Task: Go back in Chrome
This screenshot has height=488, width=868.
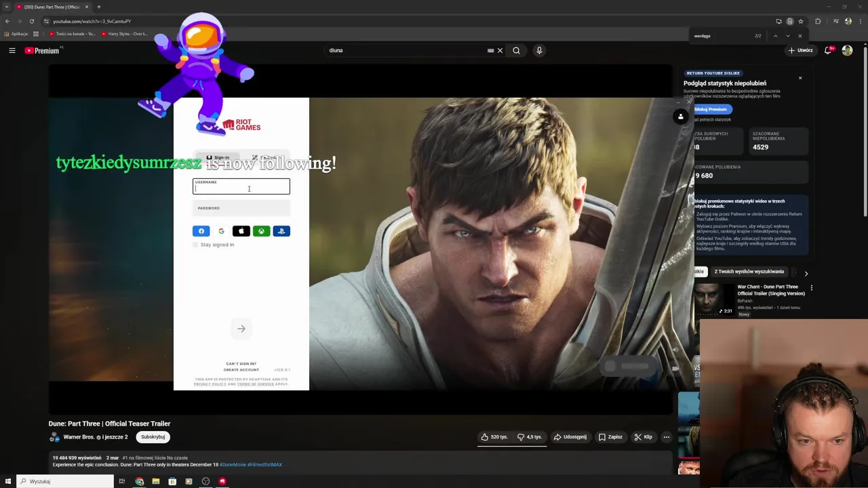Action: (x=7, y=21)
